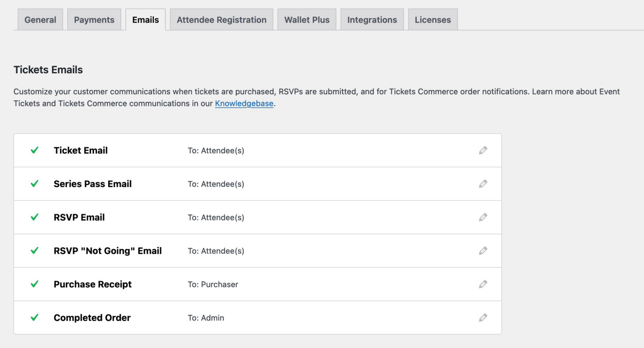Open RSVP Email editor with pencil icon
The height and width of the screenshot is (348, 644).
pos(483,217)
